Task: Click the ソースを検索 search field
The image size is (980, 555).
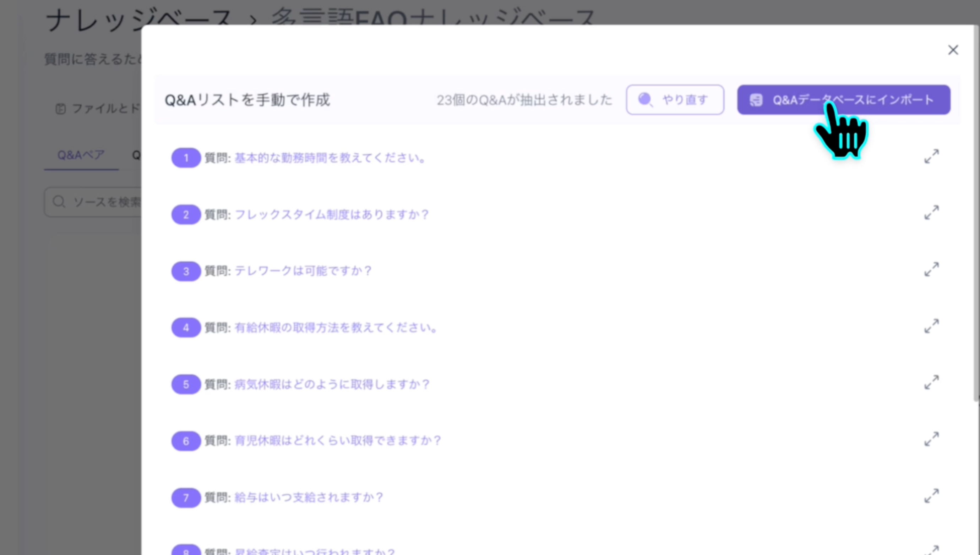Action: coord(107,201)
